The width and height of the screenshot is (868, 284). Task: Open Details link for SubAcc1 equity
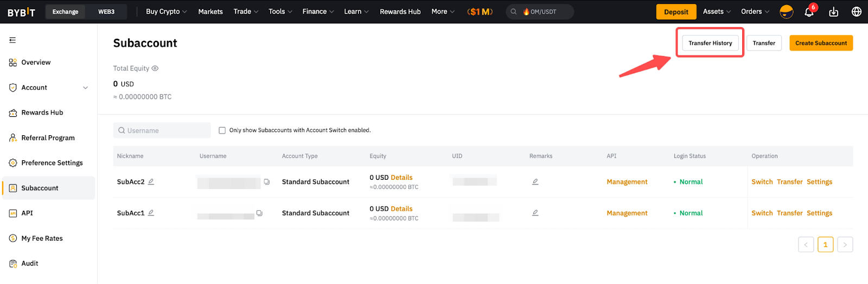pos(401,209)
